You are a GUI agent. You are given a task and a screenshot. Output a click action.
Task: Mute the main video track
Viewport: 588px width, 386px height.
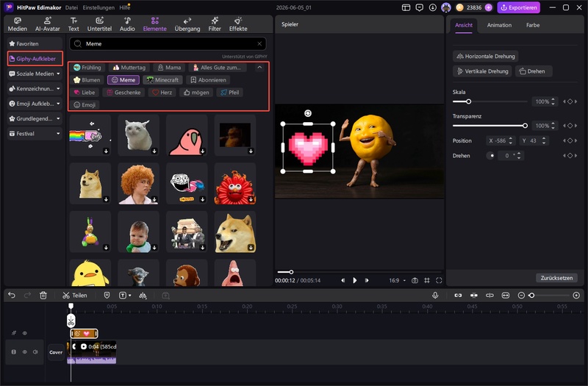point(35,352)
